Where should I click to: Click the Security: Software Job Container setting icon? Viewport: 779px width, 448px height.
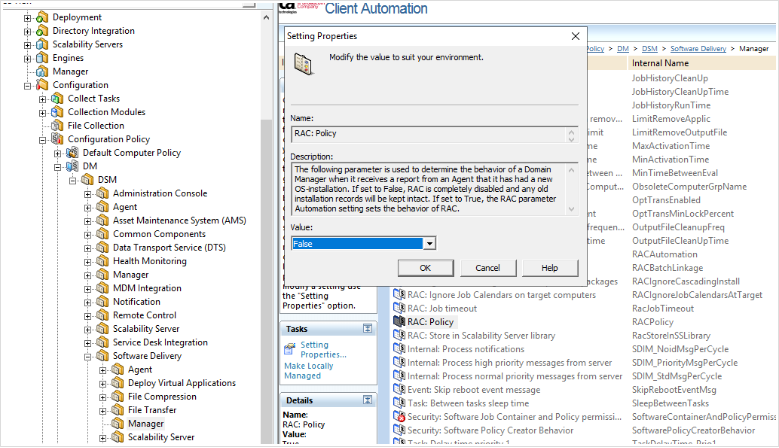[x=398, y=415]
